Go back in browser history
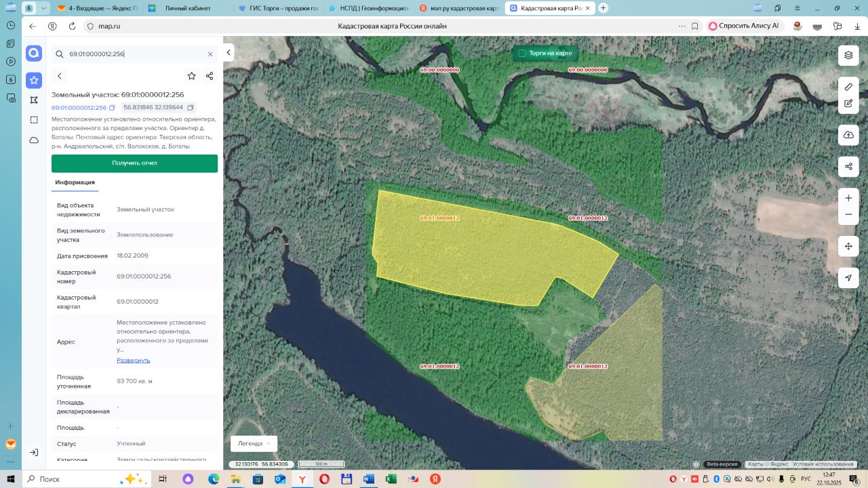Screen dimensions: 868x488 click(33, 26)
